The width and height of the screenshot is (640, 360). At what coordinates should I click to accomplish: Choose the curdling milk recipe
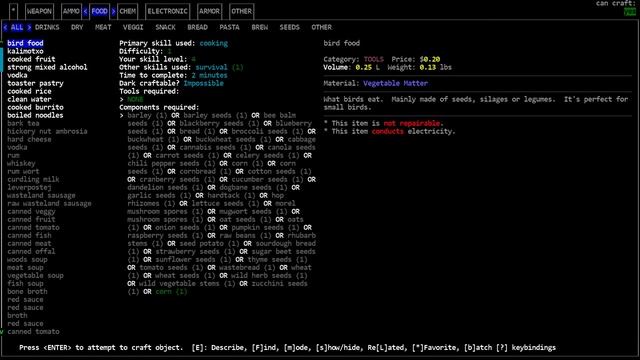coord(33,180)
